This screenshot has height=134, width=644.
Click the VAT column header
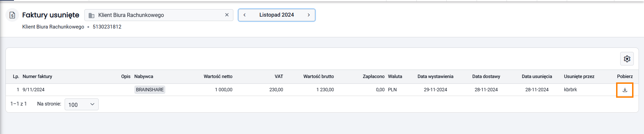(x=279, y=76)
